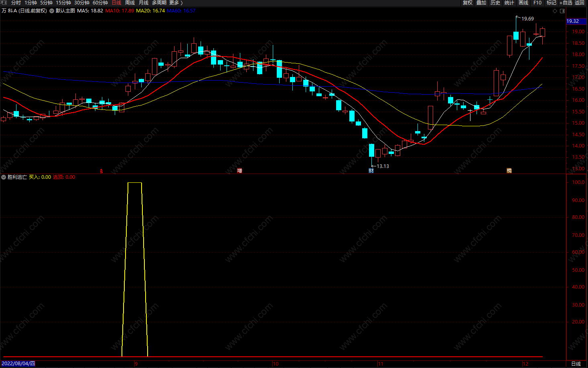Open F10 company info
588x368 pixels.
click(x=537, y=2)
